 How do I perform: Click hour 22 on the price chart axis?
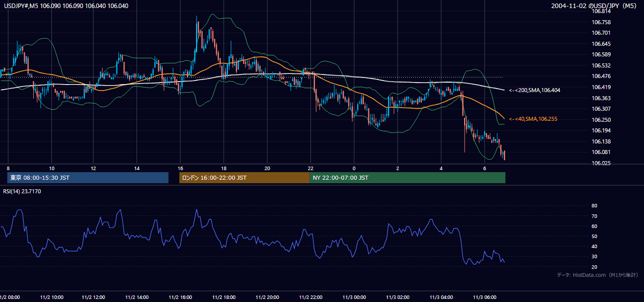coord(310,168)
